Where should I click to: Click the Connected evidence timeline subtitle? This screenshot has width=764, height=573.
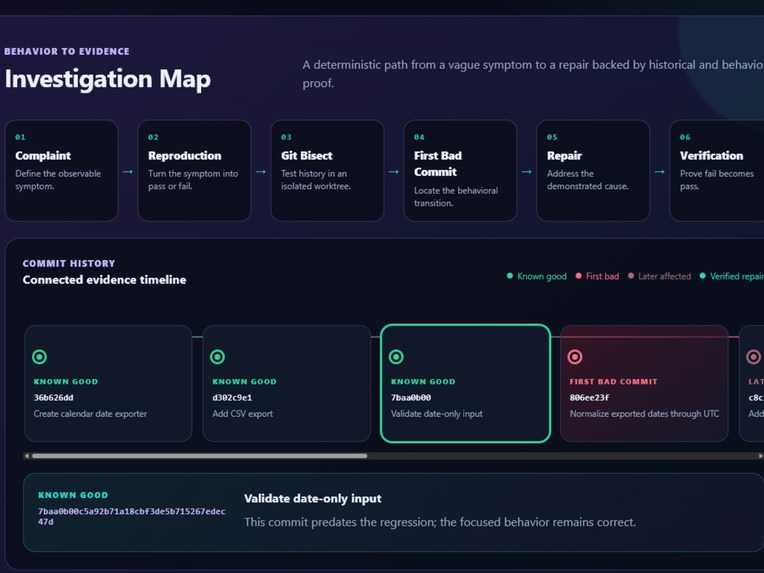(104, 280)
